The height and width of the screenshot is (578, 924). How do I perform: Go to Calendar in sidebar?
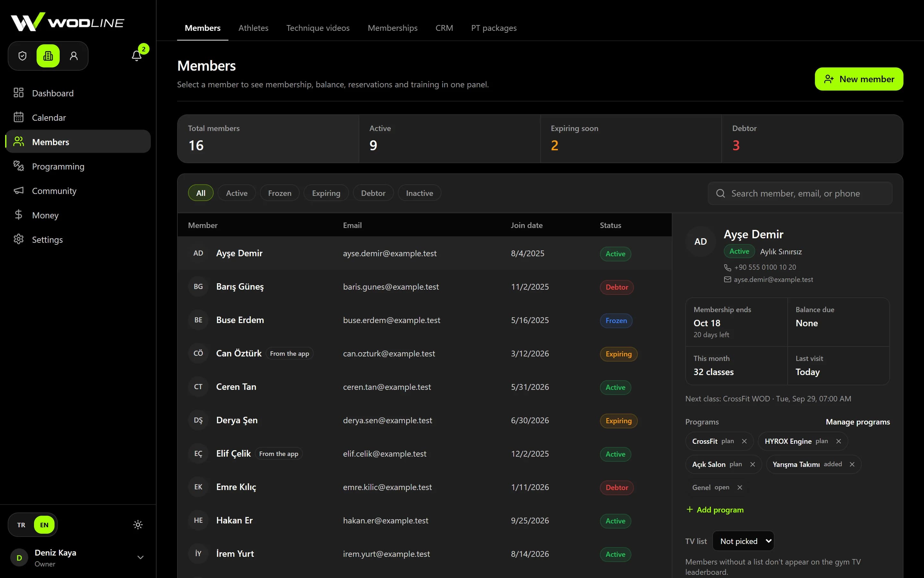point(78,117)
